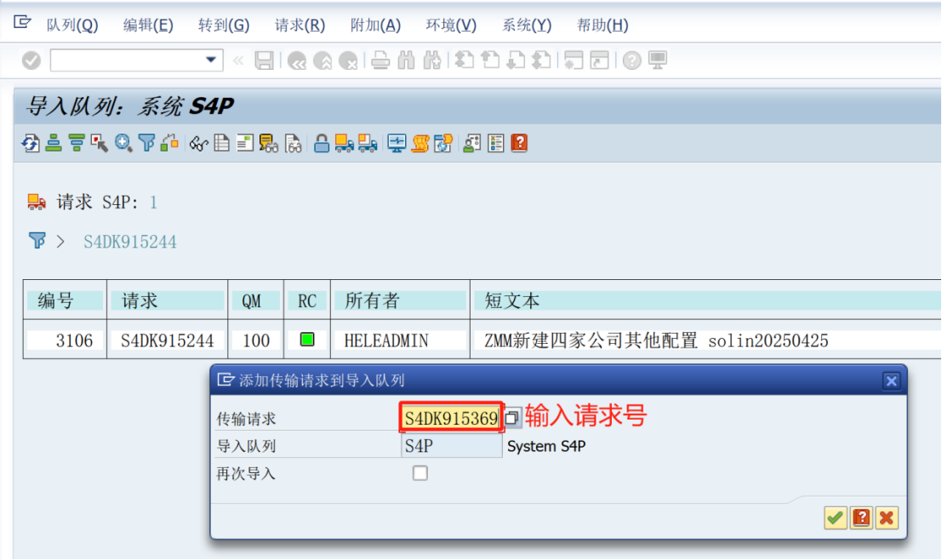This screenshot has width=942, height=560.
Task: Click the person with settings icon
Action: 471,143
